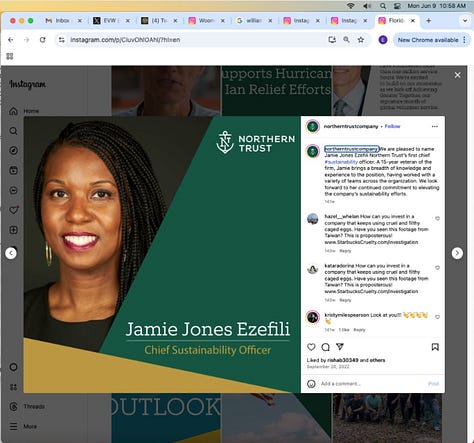Open Chrome profile avatar
474x443 pixels.
pyautogui.click(x=383, y=40)
